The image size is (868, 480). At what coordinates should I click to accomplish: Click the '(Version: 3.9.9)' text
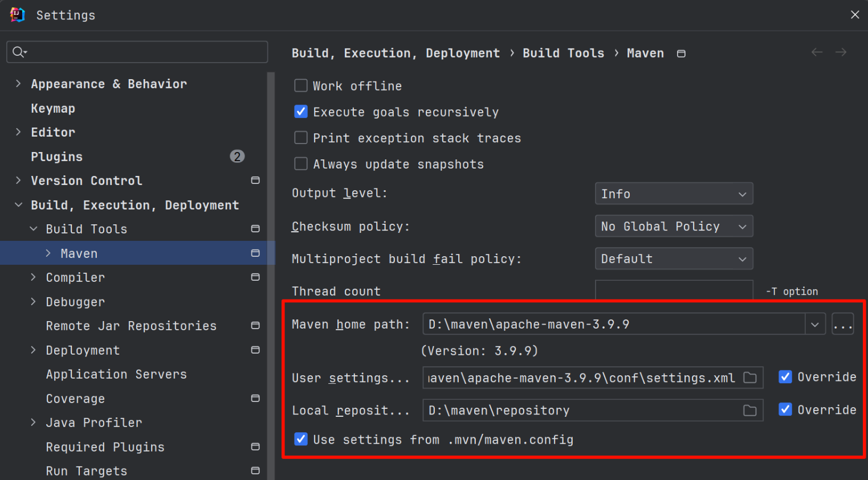479,351
